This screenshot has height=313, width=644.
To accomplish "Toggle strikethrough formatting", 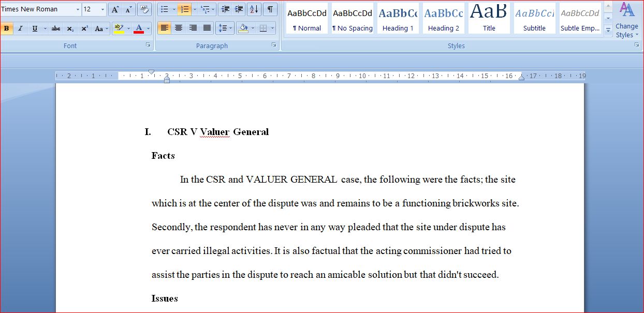I will (x=56, y=28).
